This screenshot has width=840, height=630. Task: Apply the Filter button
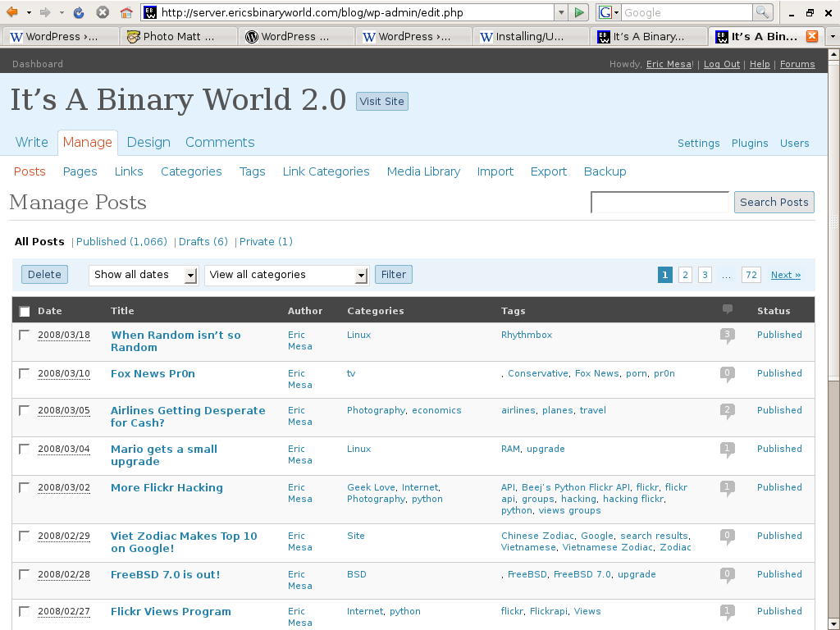[393, 274]
